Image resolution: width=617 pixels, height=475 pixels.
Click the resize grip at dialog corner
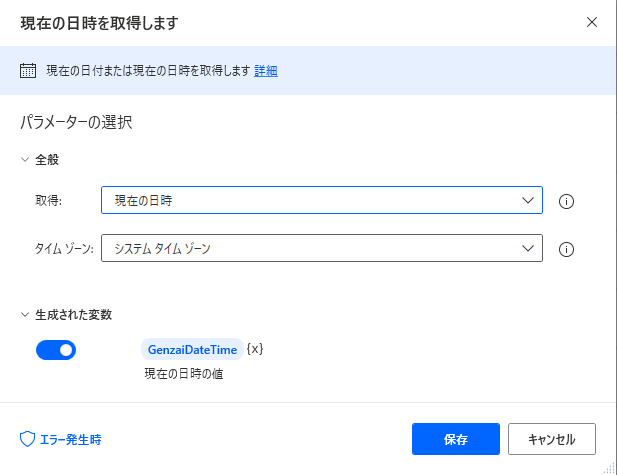(610, 468)
